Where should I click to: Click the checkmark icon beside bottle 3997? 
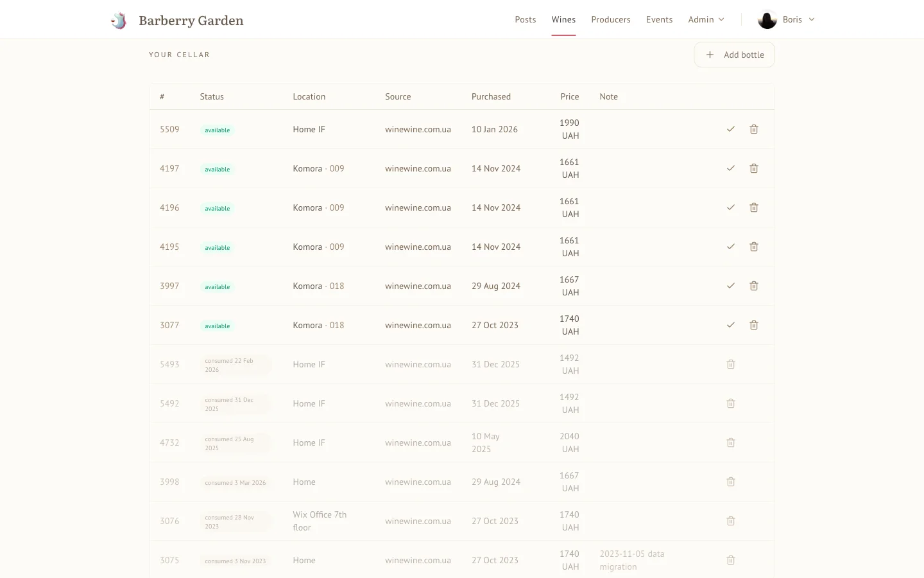[730, 286]
